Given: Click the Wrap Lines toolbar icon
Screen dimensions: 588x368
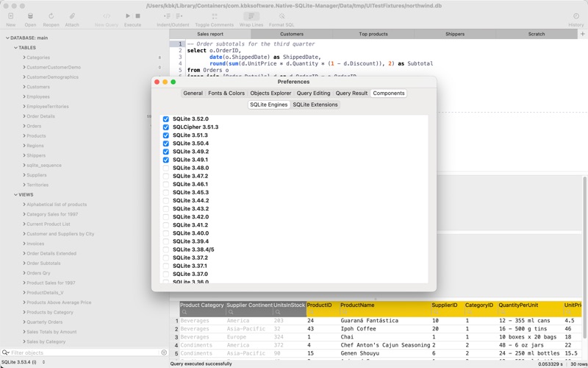Looking at the screenshot, I should 251,16.
